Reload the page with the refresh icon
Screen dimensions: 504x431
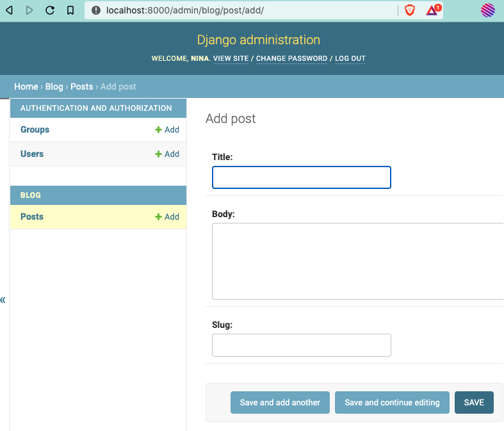click(x=50, y=10)
